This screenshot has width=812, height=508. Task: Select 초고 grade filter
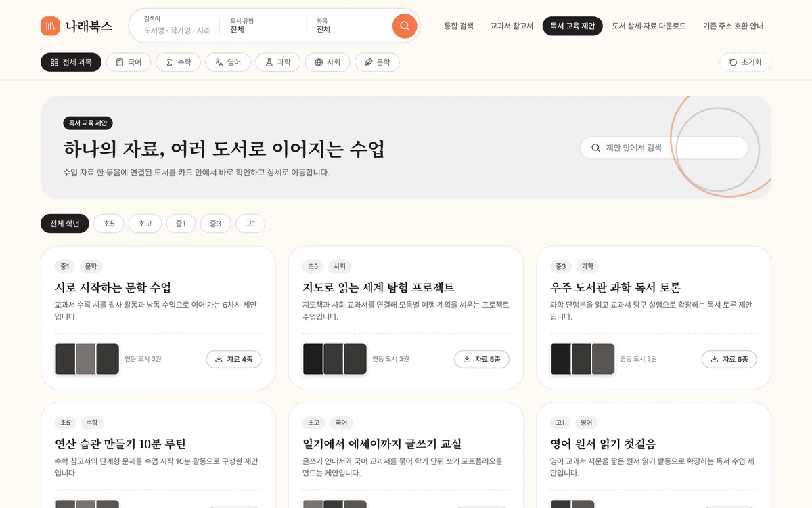pos(145,224)
